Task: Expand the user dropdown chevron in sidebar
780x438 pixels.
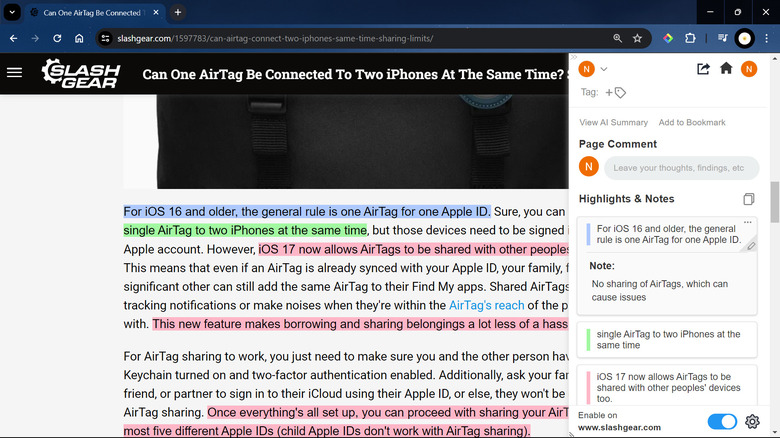Action: (604, 69)
